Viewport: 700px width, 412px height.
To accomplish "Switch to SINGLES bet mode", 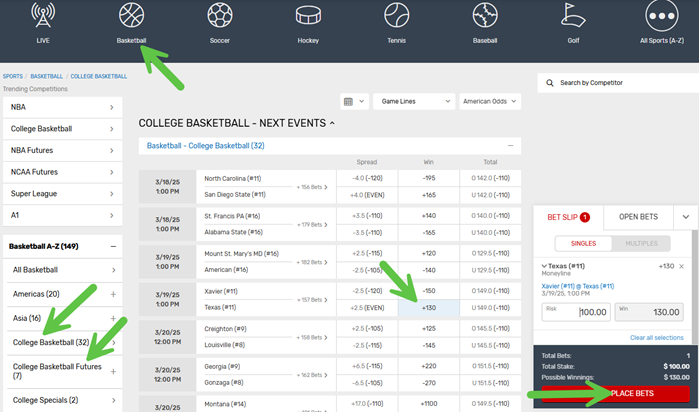I will 583,242.
